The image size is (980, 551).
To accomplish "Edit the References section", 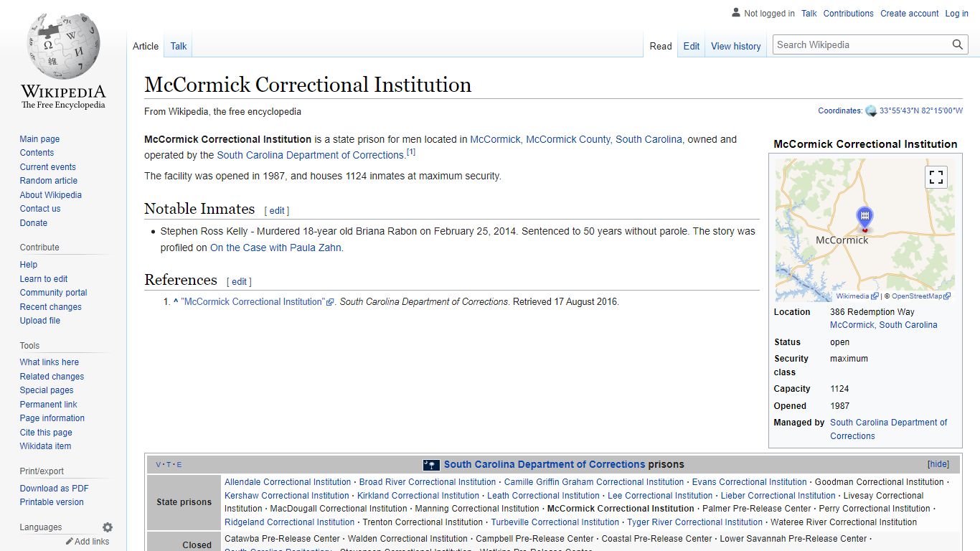I will point(239,282).
